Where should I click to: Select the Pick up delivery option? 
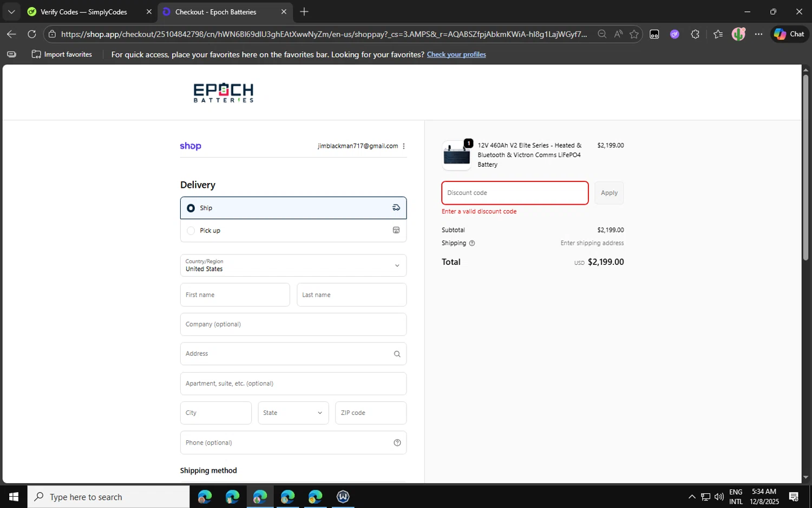click(x=293, y=231)
